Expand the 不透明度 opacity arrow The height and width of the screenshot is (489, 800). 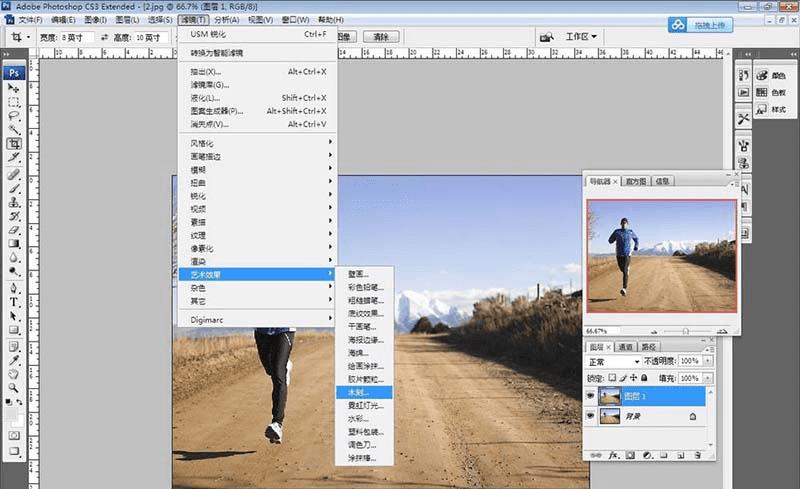pos(709,360)
